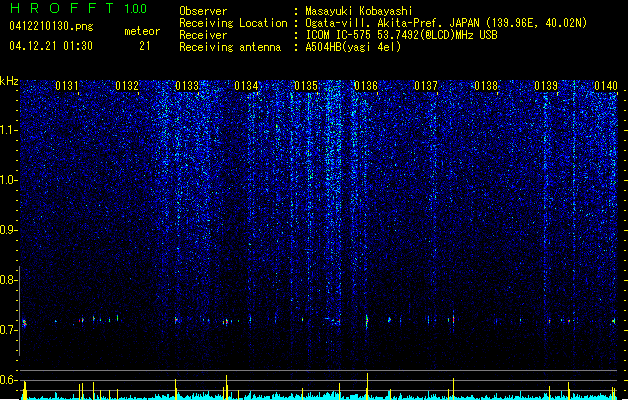This screenshot has height=400, width=629.
Task: Click the 1.1 frequency axis label
Action: [9, 130]
